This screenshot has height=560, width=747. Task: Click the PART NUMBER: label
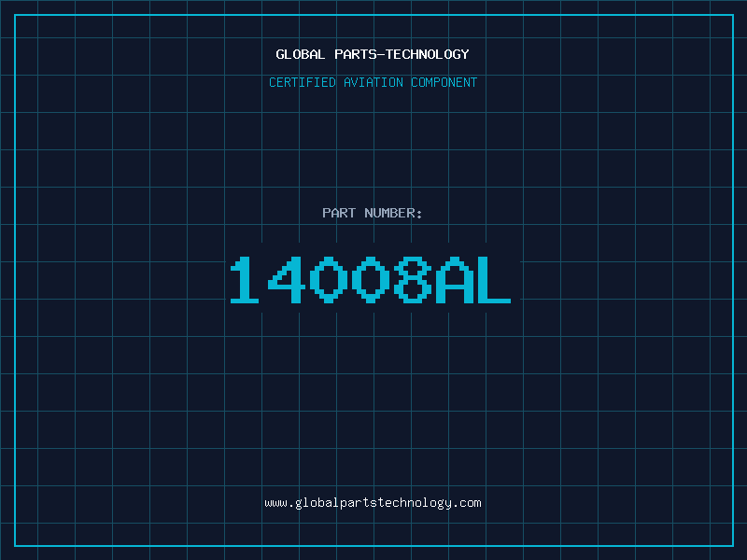373,213
